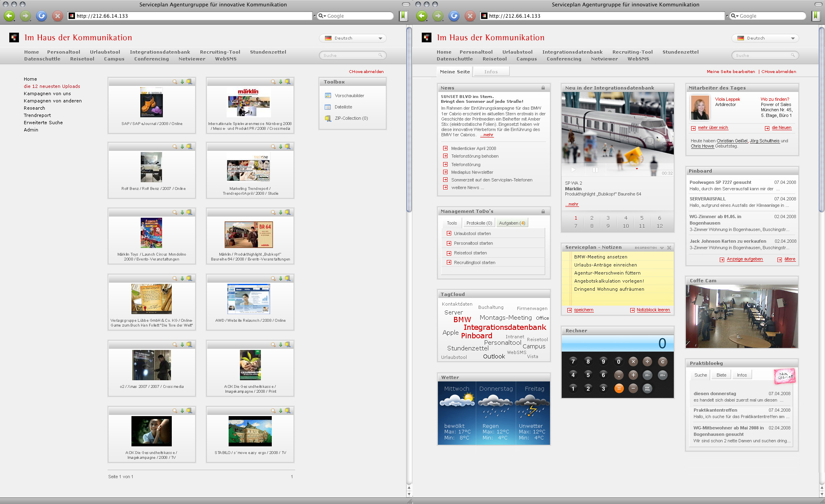Image resolution: width=825 pixels, height=504 pixels.
Task: Open Dateiliste view in the Toolbox
Action: (338, 107)
